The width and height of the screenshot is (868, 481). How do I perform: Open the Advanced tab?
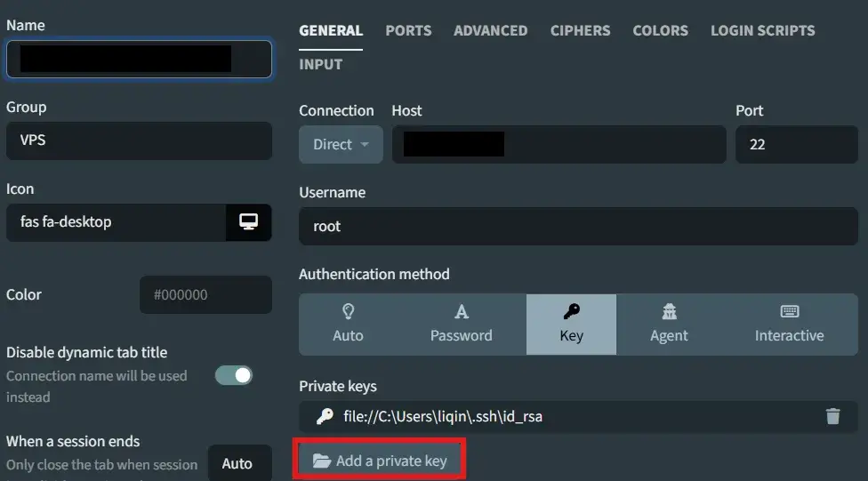tap(490, 30)
